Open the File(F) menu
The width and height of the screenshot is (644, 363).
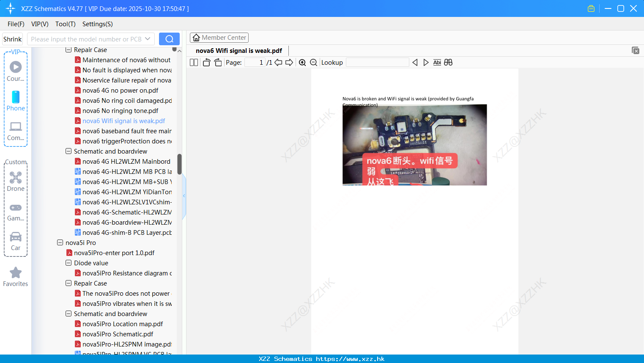[x=16, y=24]
